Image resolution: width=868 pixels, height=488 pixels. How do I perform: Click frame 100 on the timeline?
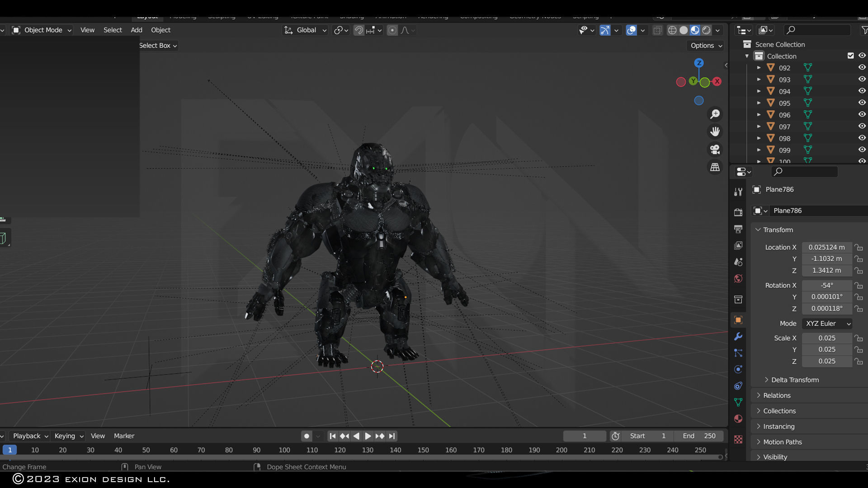(284, 450)
